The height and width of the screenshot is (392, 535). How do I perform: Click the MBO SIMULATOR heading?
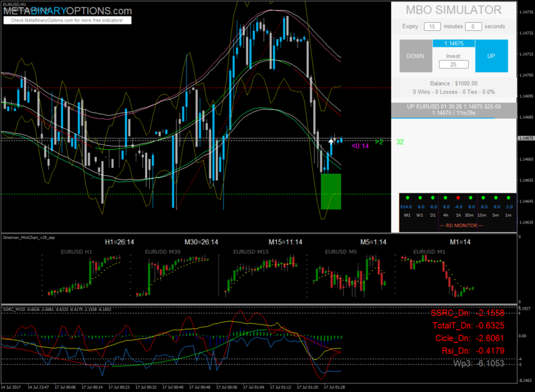tap(453, 10)
